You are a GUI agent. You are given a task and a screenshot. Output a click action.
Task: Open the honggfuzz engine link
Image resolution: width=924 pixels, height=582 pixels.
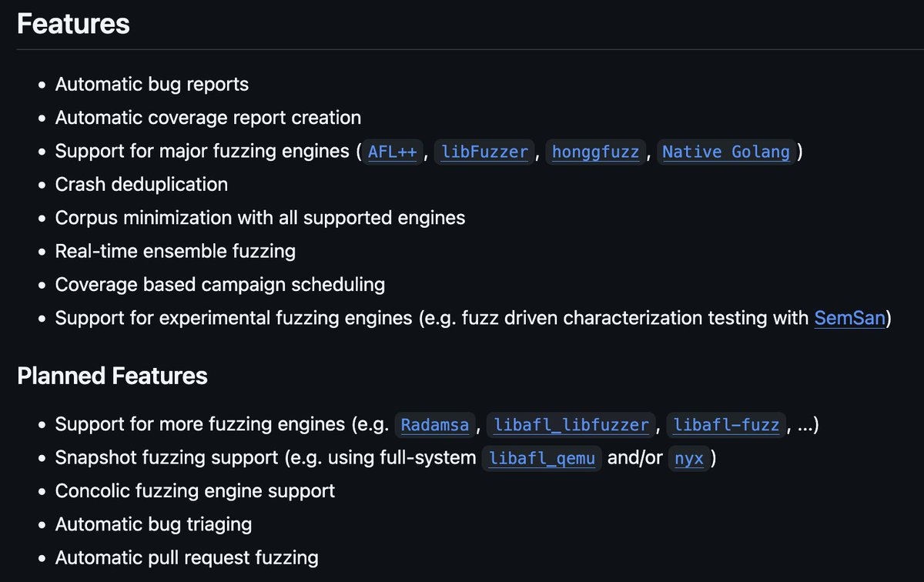click(595, 152)
